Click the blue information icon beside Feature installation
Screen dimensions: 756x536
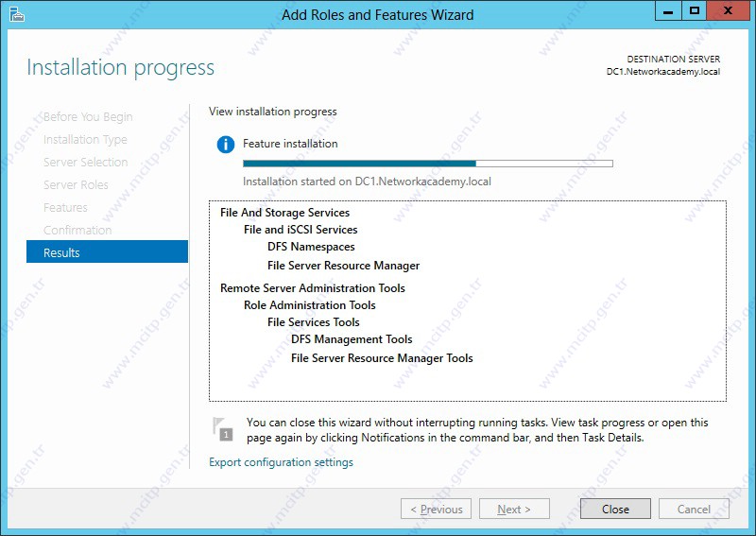point(226,145)
